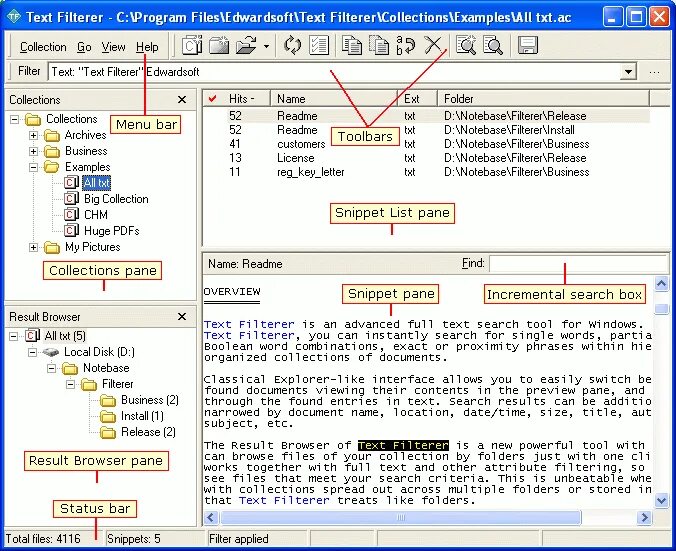Collapse the All txt (5) result node
The width and height of the screenshot is (676, 551).
(14, 336)
